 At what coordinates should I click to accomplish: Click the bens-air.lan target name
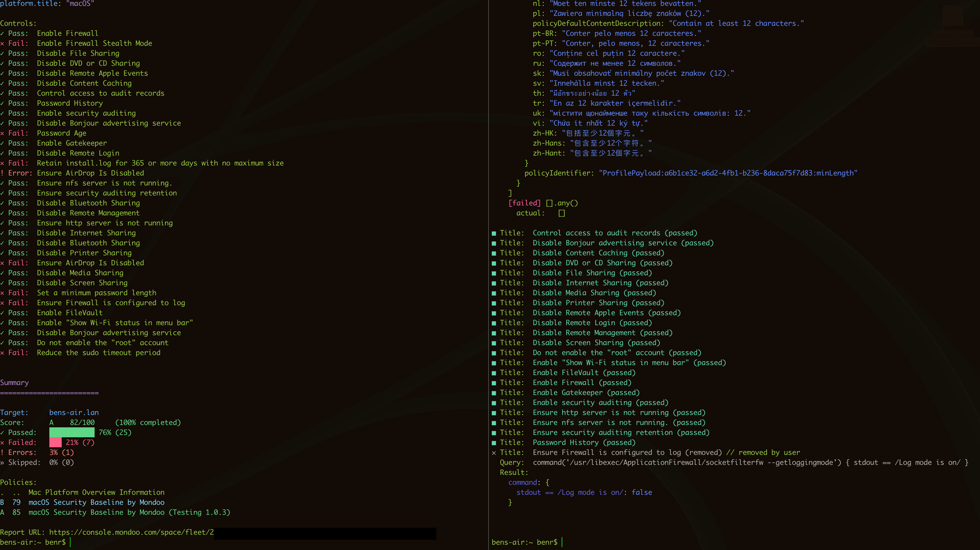[74, 413]
